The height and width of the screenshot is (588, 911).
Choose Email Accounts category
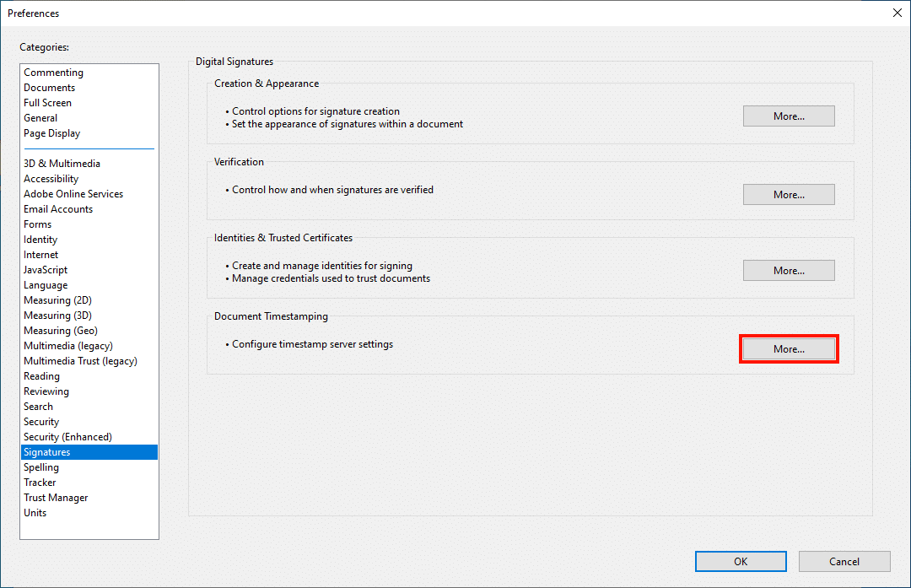click(x=58, y=209)
